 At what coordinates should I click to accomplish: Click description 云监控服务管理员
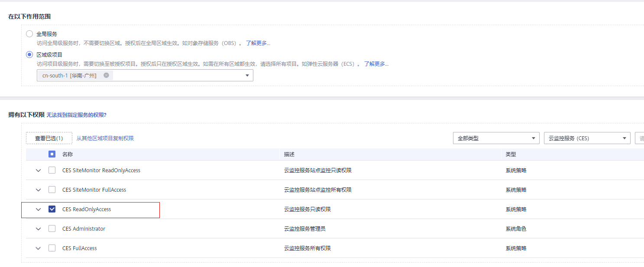[x=304, y=229]
